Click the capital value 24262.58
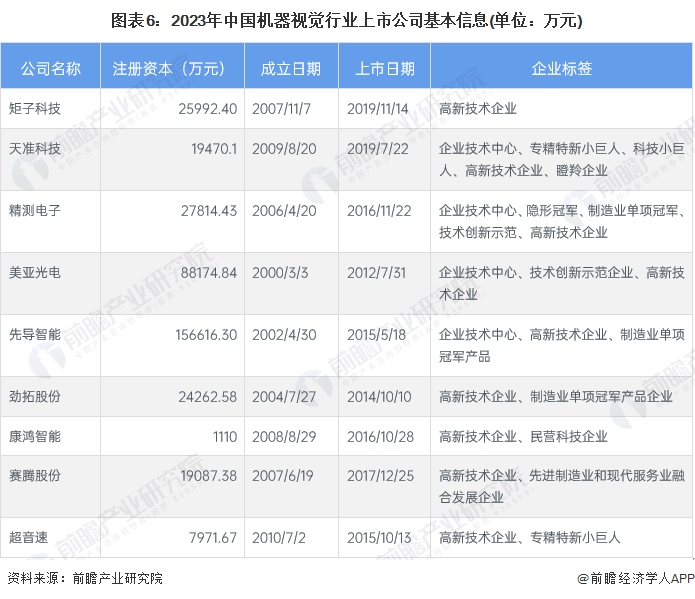 click(207, 396)
